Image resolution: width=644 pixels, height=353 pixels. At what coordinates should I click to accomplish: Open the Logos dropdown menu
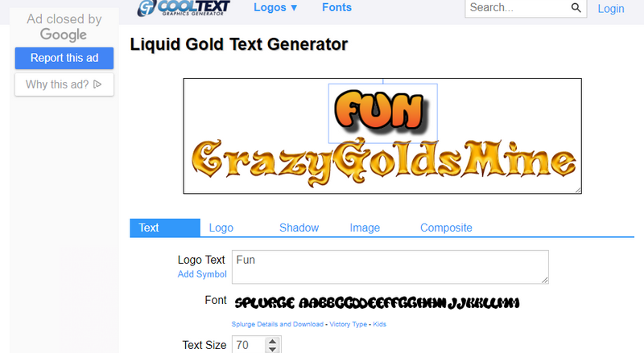point(275,7)
